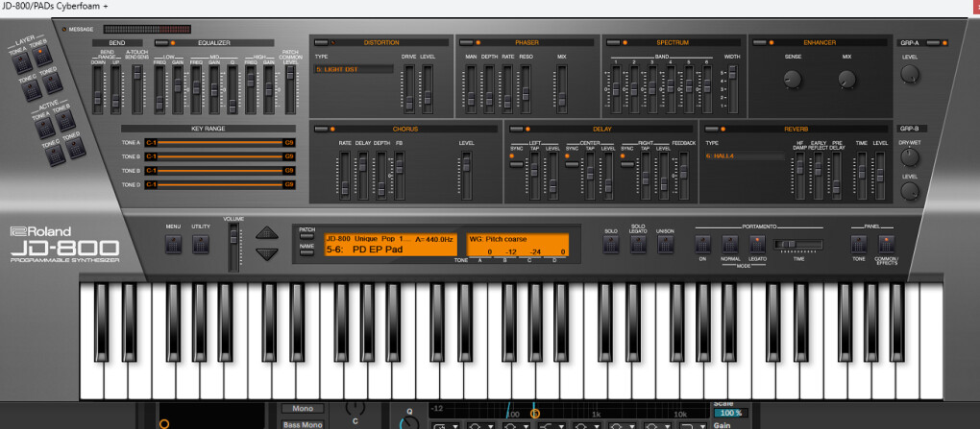Click the Phaser RESO slider

526,88
